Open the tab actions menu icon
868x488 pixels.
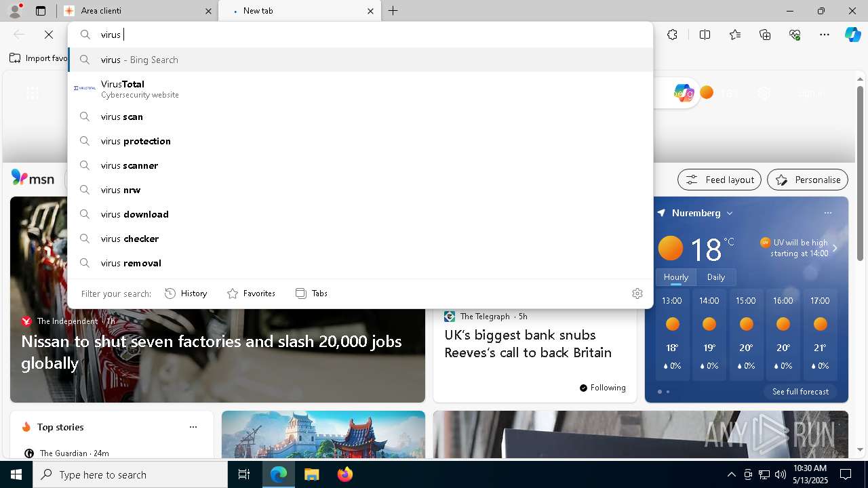[x=41, y=11]
